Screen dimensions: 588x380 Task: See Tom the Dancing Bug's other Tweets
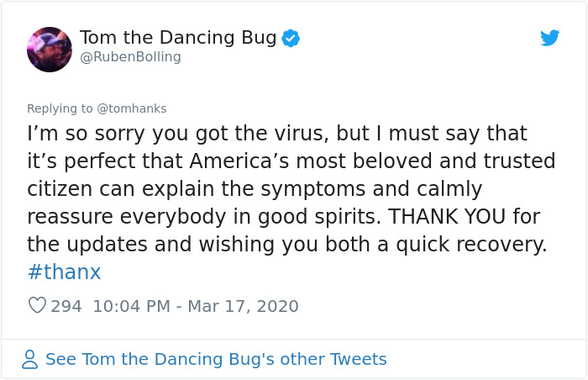click(x=216, y=360)
